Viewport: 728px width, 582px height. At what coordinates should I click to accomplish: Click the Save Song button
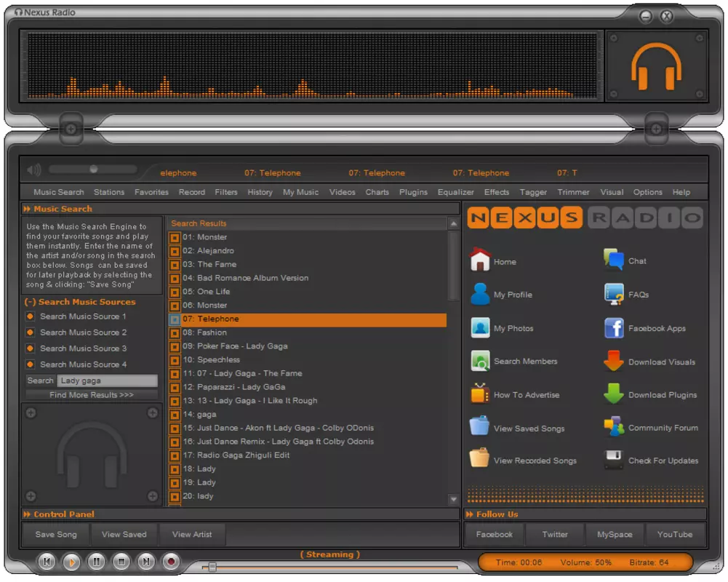point(56,534)
